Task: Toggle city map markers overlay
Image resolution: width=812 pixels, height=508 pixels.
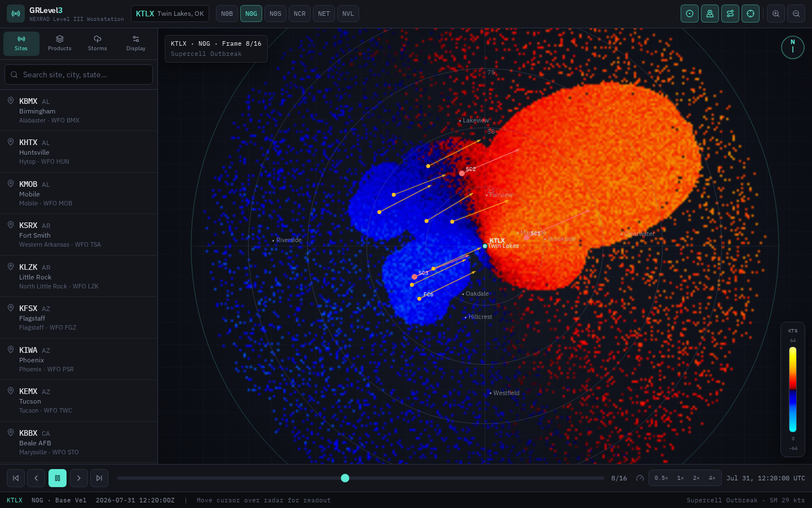Action: [710, 14]
